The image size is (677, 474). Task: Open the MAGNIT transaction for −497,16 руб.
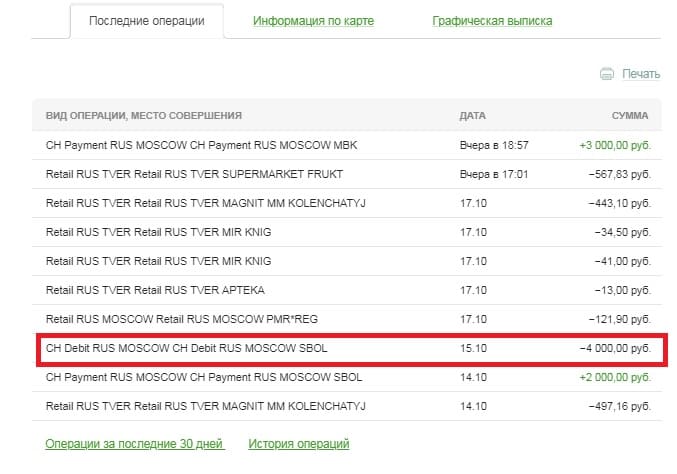pos(206,407)
